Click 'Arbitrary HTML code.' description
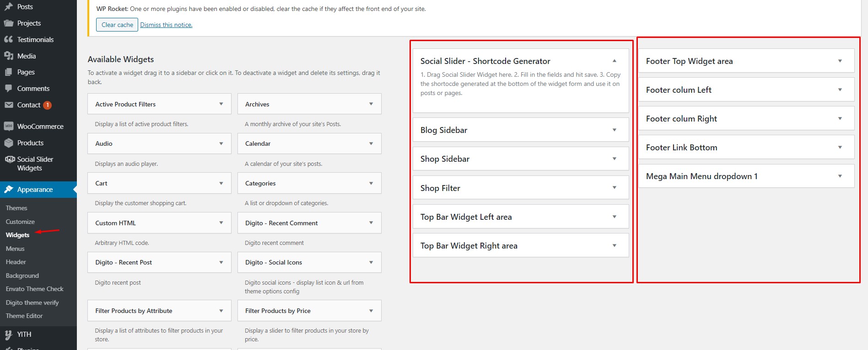This screenshot has height=350, width=868. pyautogui.click(x=122, y=243)
